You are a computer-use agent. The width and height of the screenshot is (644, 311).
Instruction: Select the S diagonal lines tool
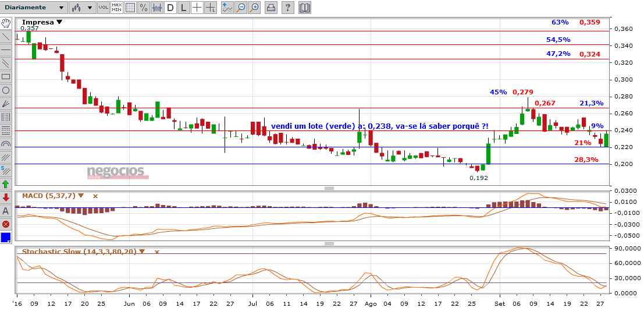pyautogui.click(x=6, y=170)
